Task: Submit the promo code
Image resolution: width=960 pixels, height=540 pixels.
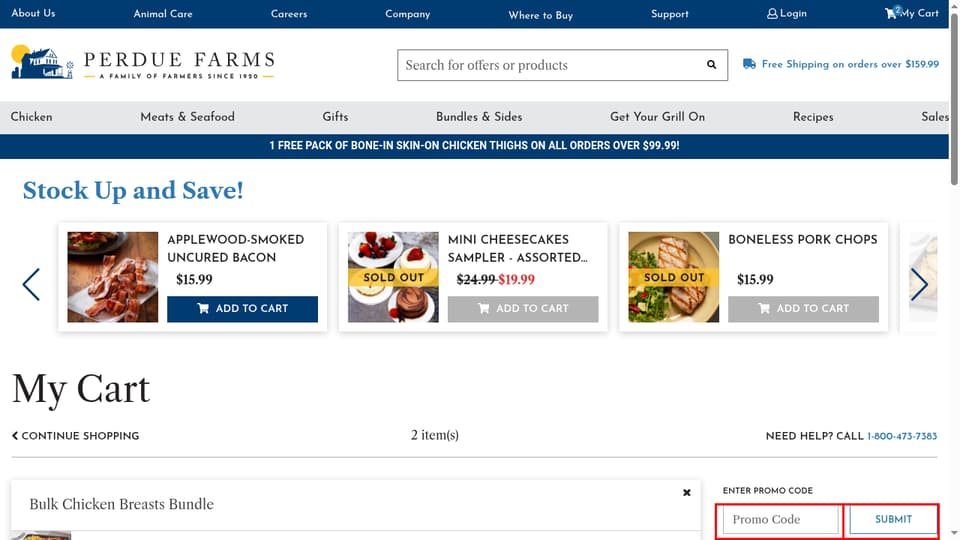Action: pos(893,520)
